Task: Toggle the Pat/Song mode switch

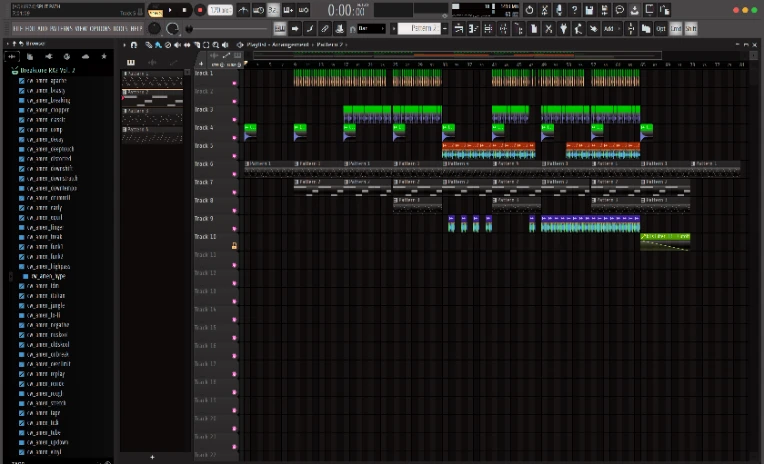Action: [x=155, y=11]
